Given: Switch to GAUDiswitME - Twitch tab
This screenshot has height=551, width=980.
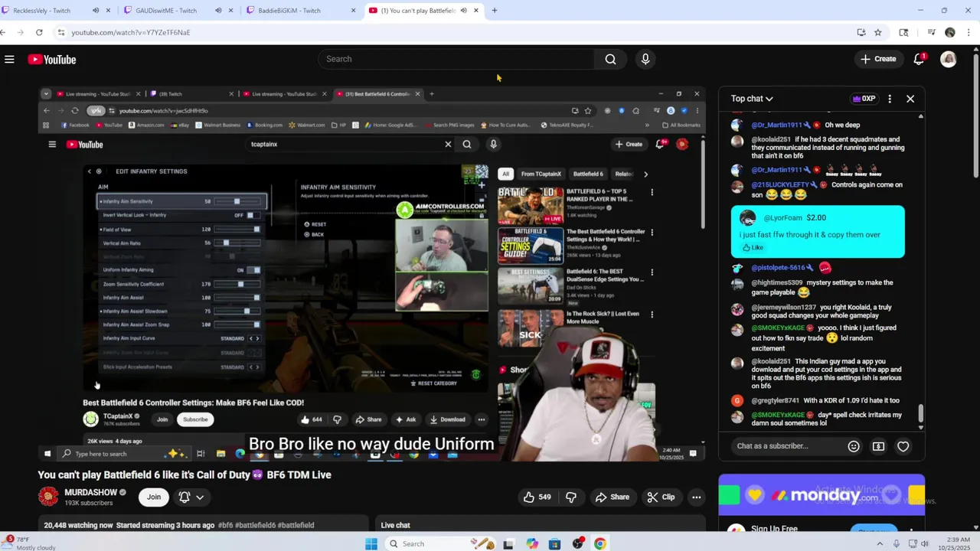Looking at the screenshot, I should (166, 11).
